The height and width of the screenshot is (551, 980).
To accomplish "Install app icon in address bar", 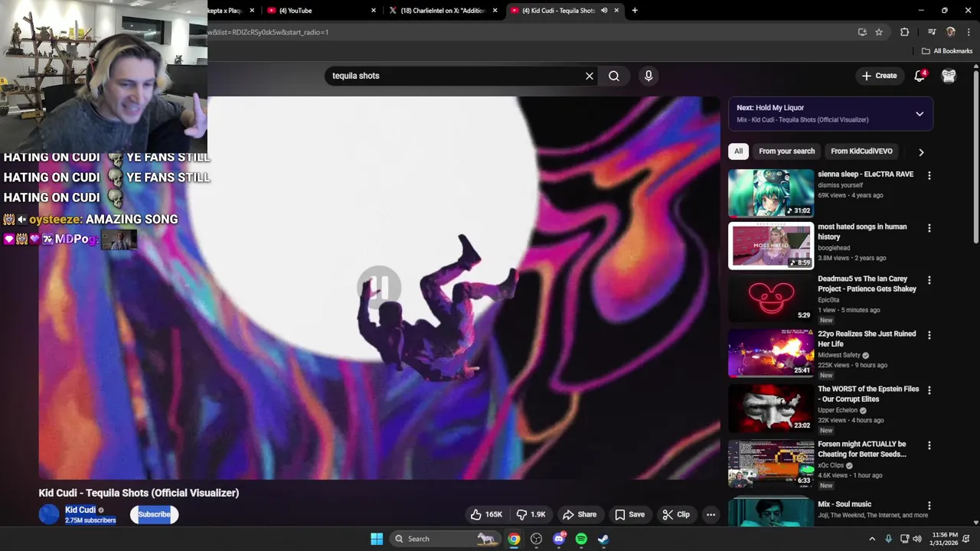I will click(x=862, y=32).
